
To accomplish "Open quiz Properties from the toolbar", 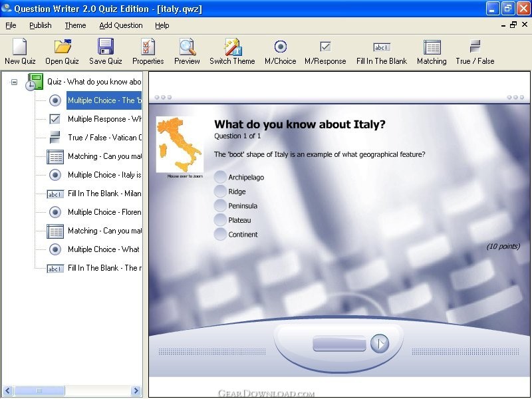I will pos(148,47).
